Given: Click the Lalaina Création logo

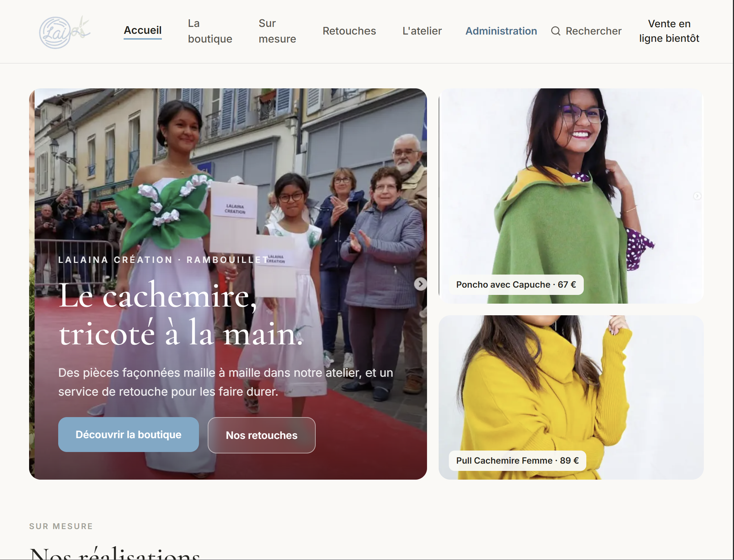Looking at the screenshot, I should pyautogui.click(x=65, y=32).
